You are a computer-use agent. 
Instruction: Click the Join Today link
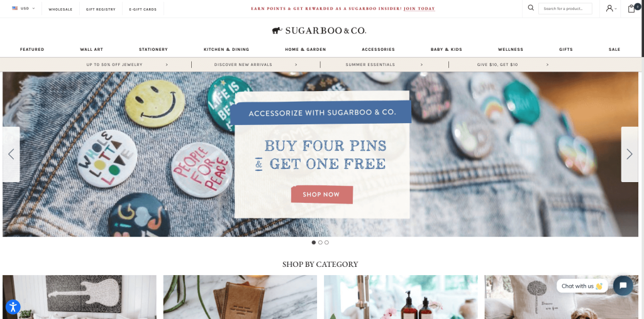[419, 9]
